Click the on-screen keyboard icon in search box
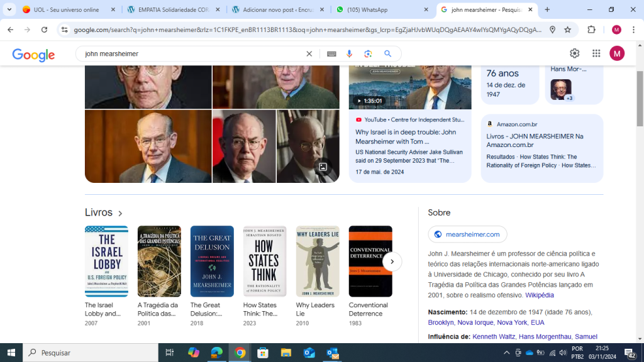The width and height of the screenshot is (644, 362). click(x=331, y=54)
